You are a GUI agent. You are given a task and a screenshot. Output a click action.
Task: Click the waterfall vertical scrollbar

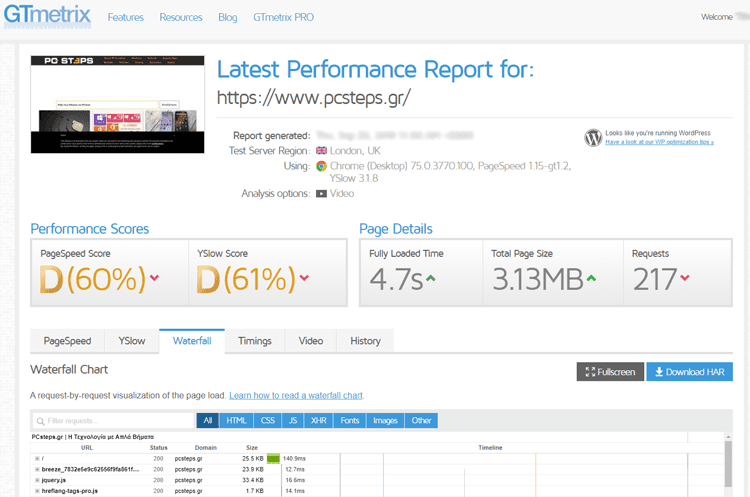pos(728,464)
